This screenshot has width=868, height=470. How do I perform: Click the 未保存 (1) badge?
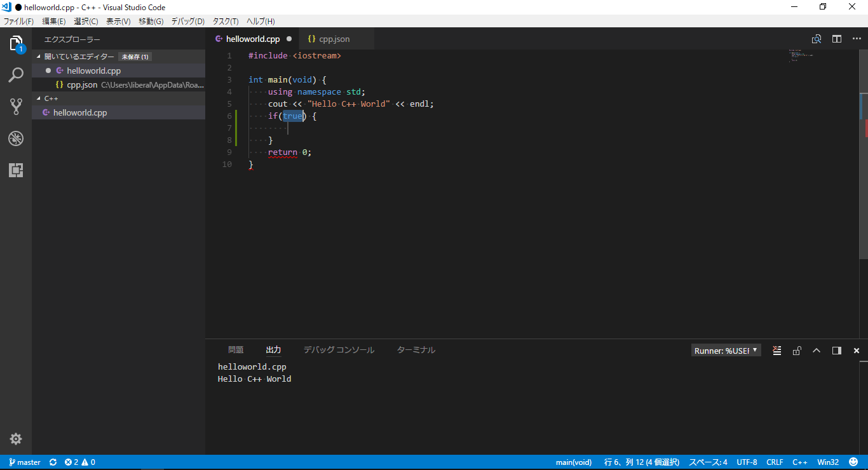[135, 57]
